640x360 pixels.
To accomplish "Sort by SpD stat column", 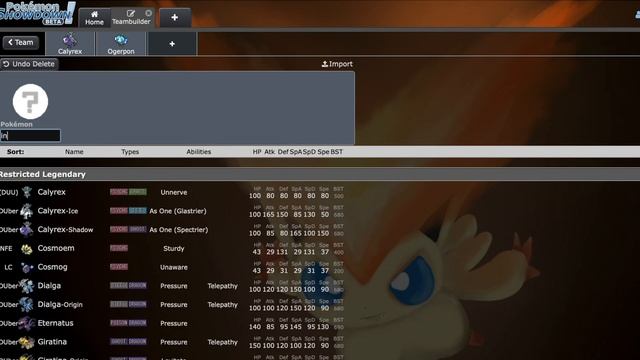I will pos(309,152).
